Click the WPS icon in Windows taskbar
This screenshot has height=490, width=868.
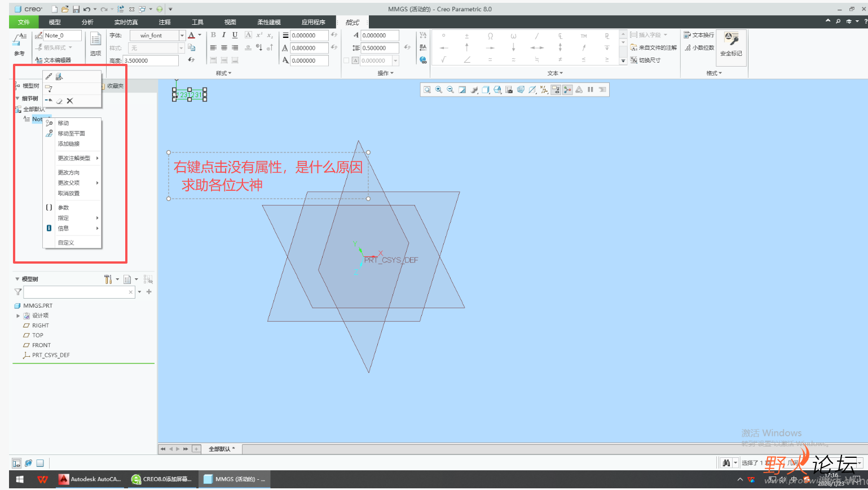click(x=42, y=479)
